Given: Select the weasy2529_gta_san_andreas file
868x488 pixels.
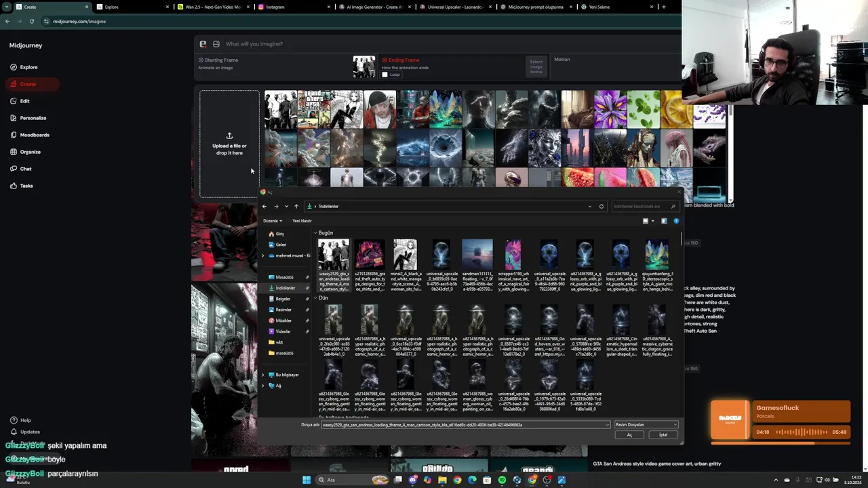Looking at the screenshot, I should click(x=334, y=264).
